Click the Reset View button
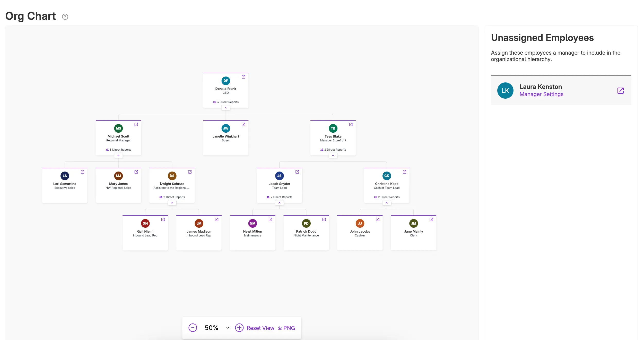This screenshot has height=340, width=644. click(260, 328)
